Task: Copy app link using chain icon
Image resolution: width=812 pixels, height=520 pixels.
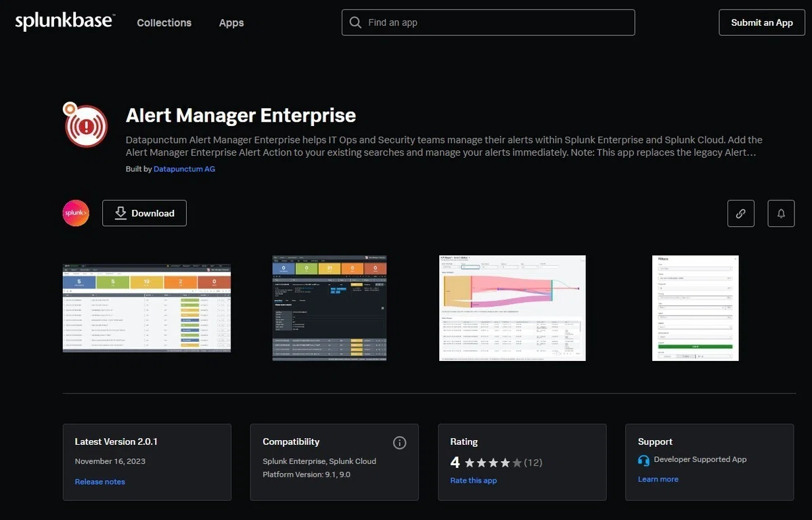Action: click(x=741, y=213)
